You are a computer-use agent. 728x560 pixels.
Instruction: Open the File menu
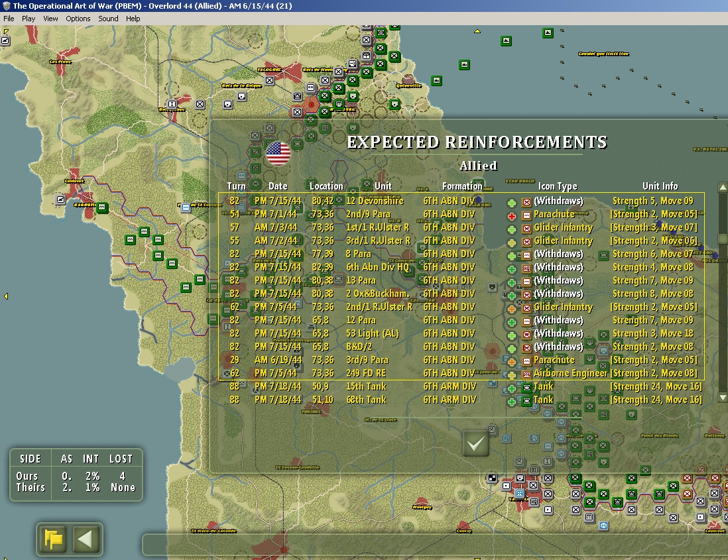(9, 19)
